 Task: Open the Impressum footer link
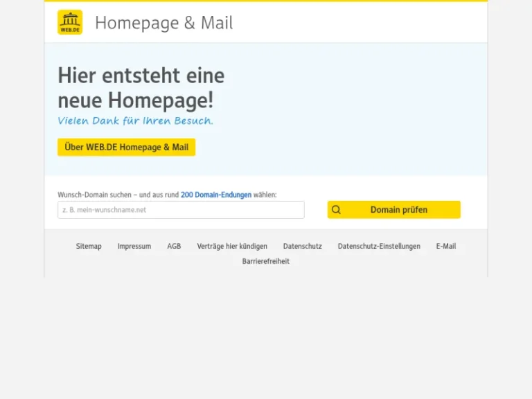pyautogui.click(x=134, y=247)
